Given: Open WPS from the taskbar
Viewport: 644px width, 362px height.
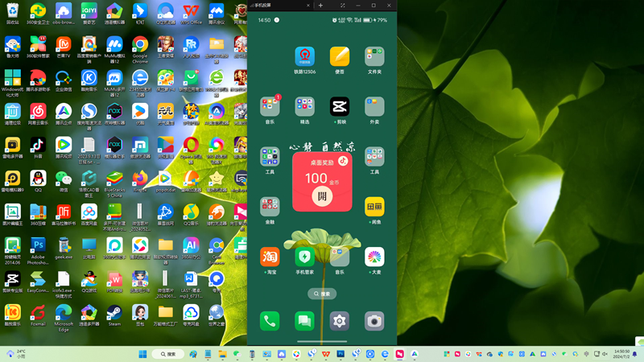Looking at the screenshot, I should click(x=326, y=354).
